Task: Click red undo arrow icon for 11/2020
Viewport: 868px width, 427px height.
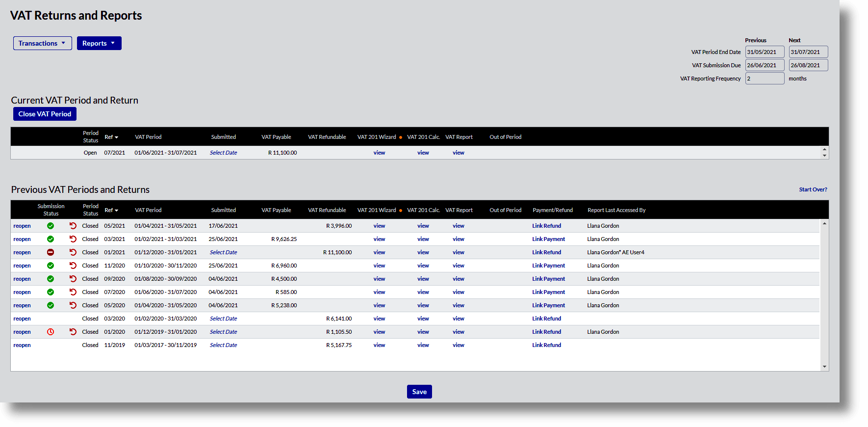Action: click(73, 266)
